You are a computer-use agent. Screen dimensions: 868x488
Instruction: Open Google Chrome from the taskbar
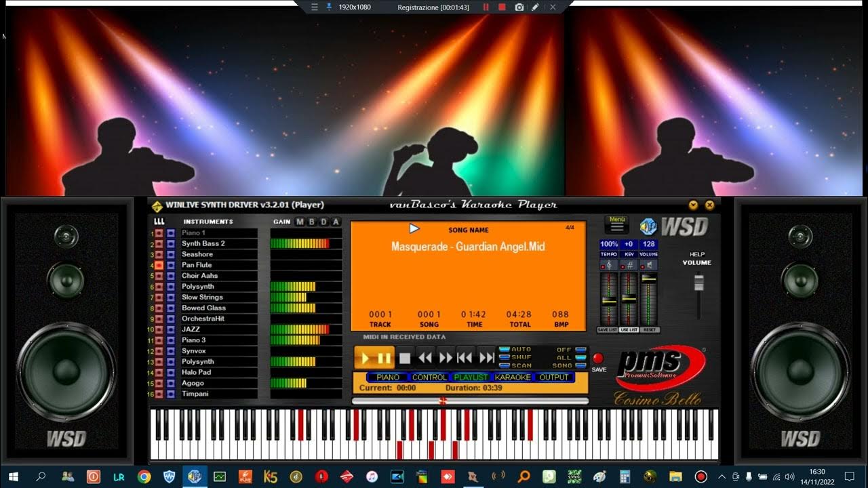point(144,476)
